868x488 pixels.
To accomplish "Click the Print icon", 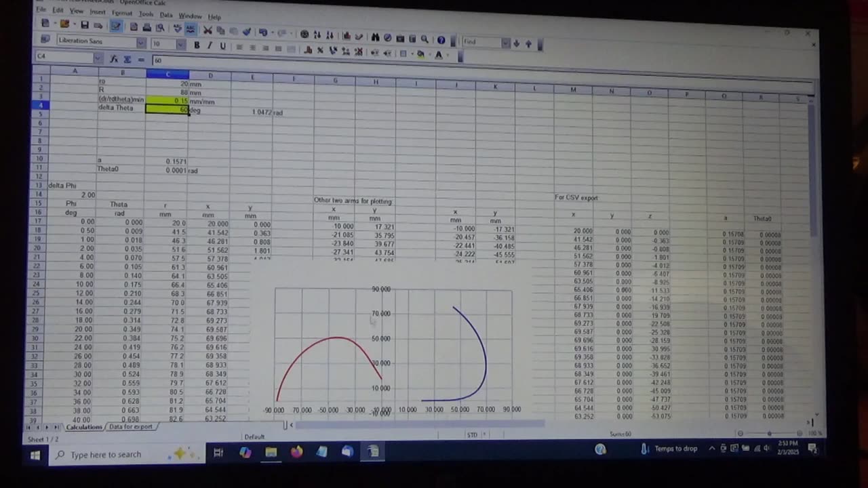I will pos(146,28).
